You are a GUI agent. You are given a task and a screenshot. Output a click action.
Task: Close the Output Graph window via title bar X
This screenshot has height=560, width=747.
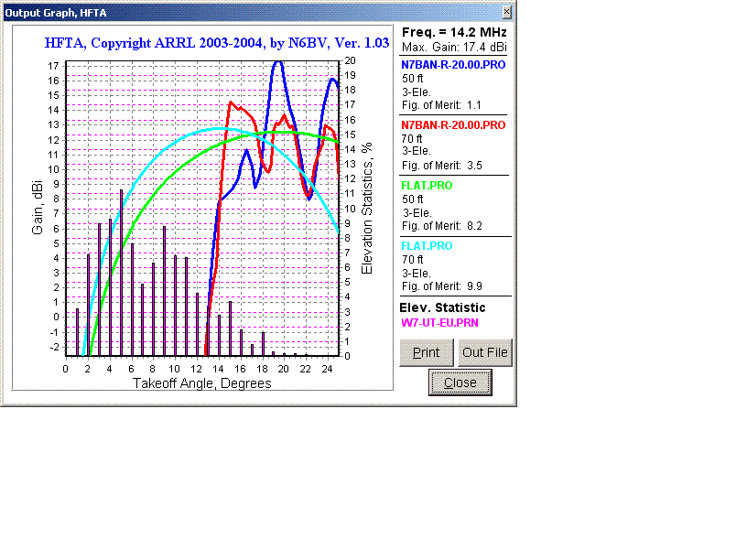(x=507, y=12)
